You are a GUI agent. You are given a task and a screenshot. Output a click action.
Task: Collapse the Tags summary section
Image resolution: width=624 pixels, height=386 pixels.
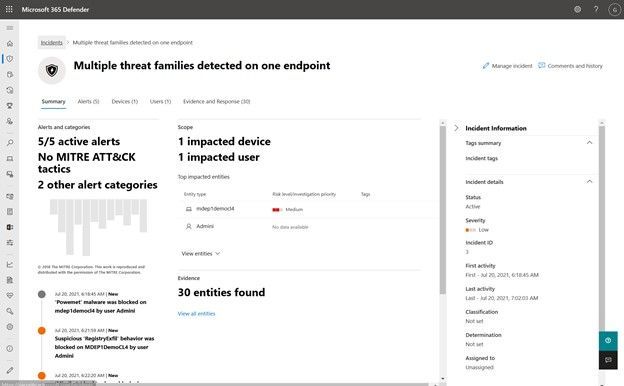pos(589,142)
